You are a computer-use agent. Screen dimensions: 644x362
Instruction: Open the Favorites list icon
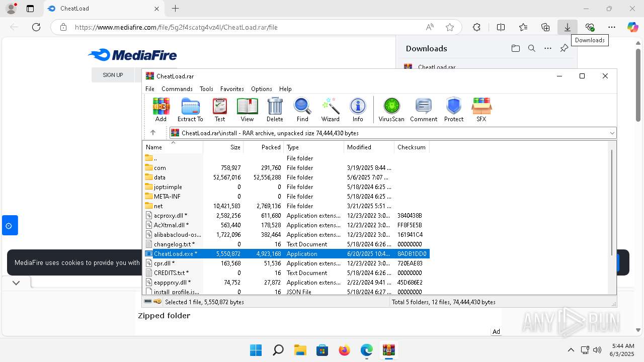[523, 27]
